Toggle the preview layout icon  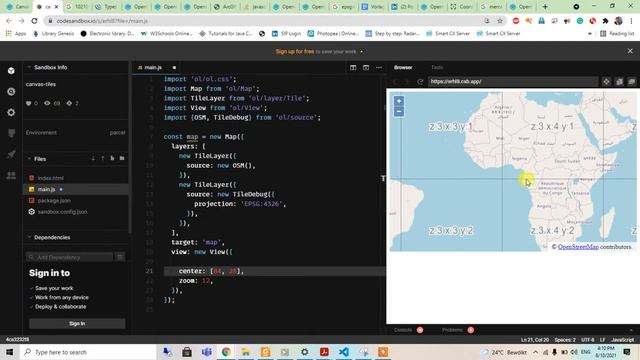(366, 67)
